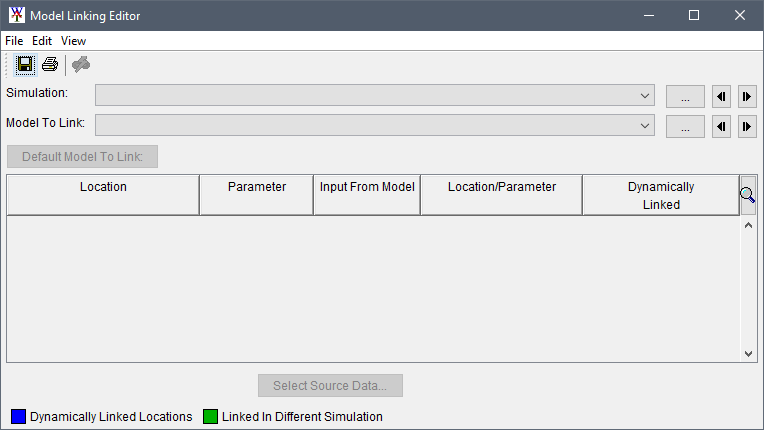764x430 pixels.
Task: Click the Print icon in toolbar
Action: 49,65
